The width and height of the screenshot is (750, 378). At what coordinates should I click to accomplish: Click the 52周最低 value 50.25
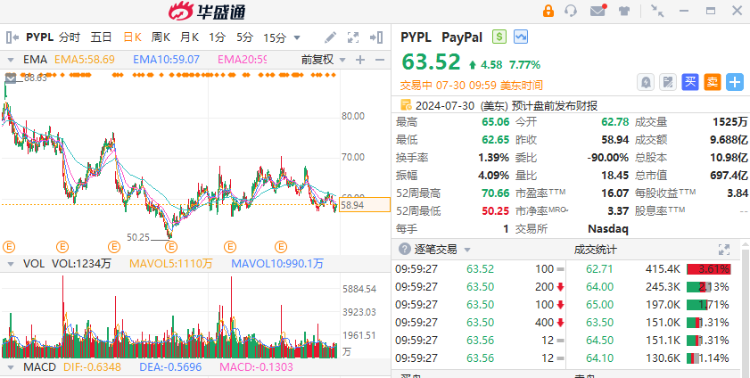point(496,211)
